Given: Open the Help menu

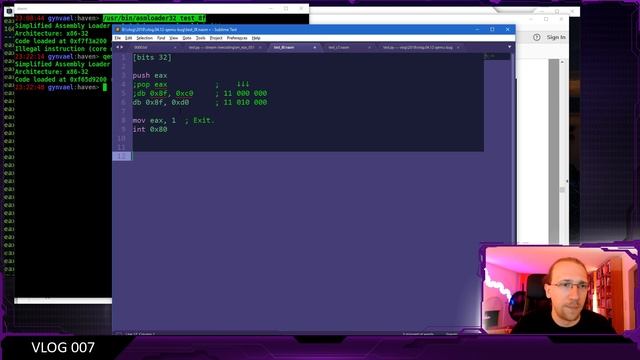Looking at the screenshot, I should 256,38.
